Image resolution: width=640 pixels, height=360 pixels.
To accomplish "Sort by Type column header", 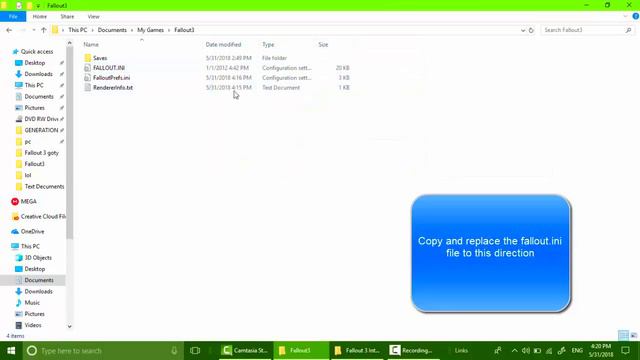I will [268, 44].
